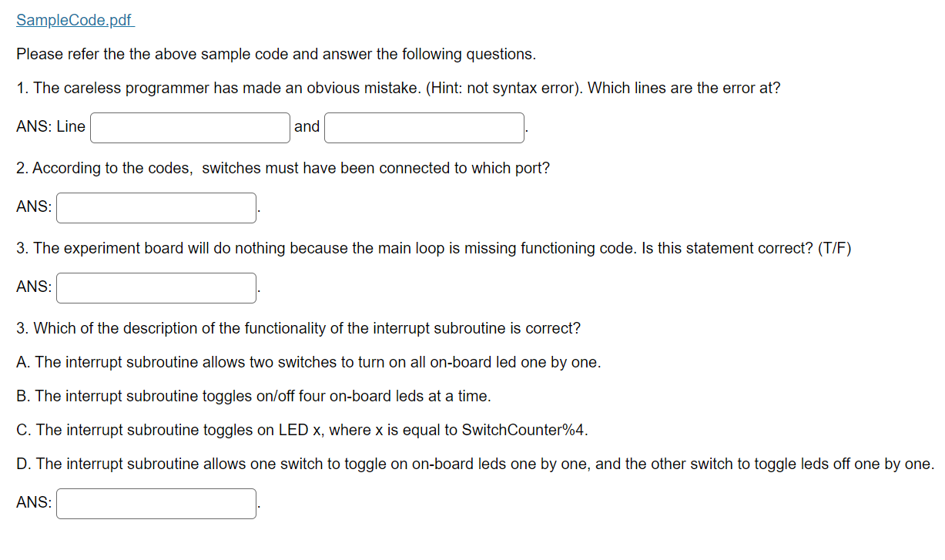Click the ANS box for the switches port question
The image size is (945, 560).
coord(156,207)
